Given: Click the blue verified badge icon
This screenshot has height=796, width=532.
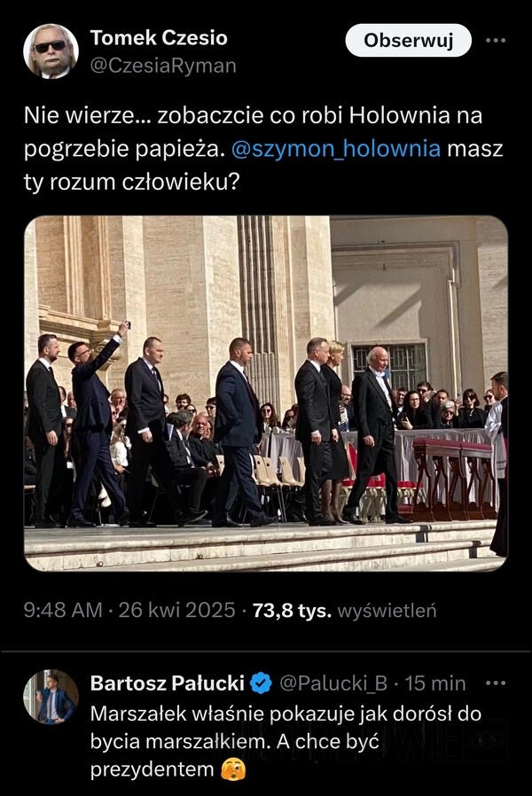Looking at the screenshot, I should coord(261,683).
